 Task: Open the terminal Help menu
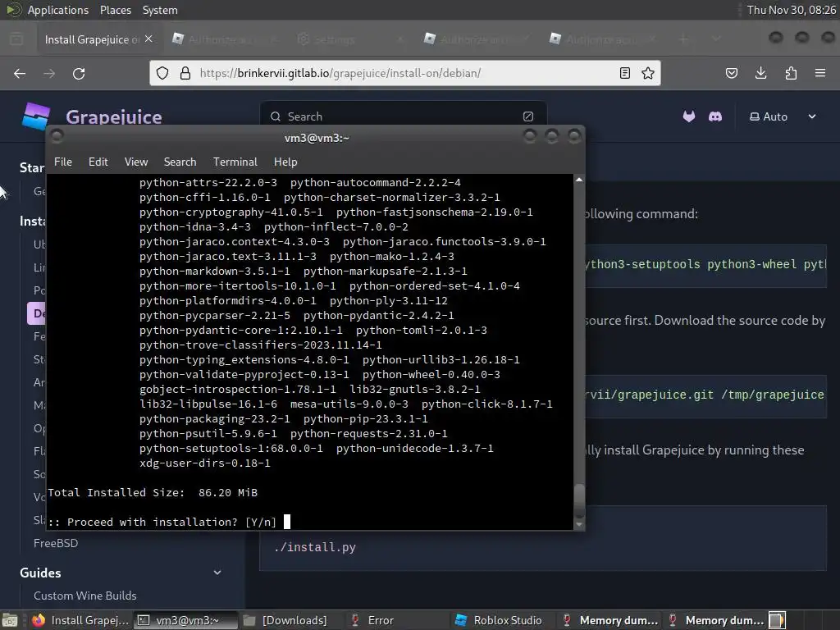[x=285, y=162]
